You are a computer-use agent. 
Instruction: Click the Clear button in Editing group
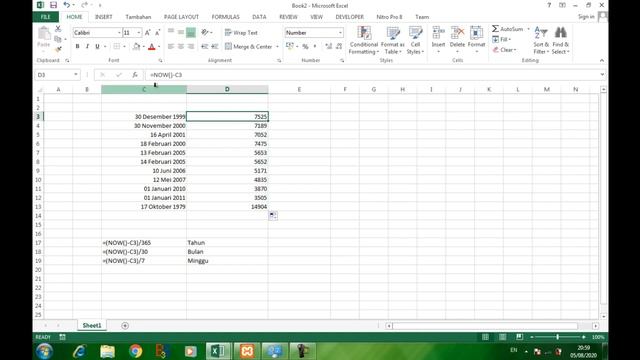pos(504,50)
